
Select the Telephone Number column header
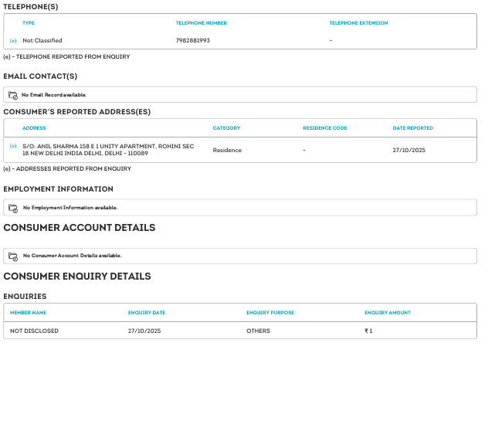[x=201, y=23]
